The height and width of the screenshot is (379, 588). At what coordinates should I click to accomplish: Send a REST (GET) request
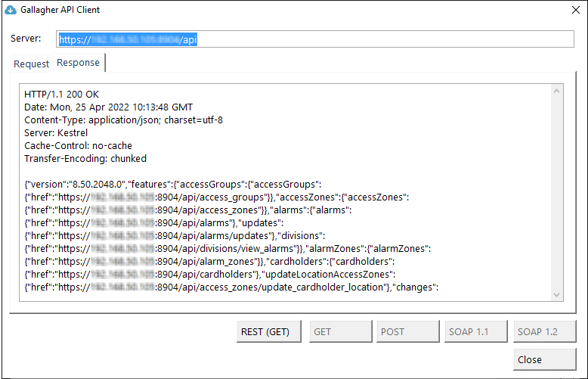269,331
